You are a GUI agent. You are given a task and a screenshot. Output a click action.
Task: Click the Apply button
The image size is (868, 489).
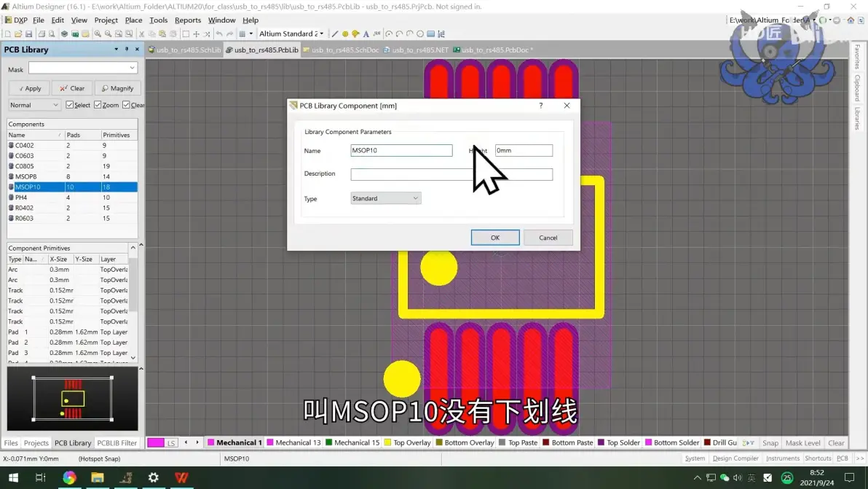click(x=29, y=88)
